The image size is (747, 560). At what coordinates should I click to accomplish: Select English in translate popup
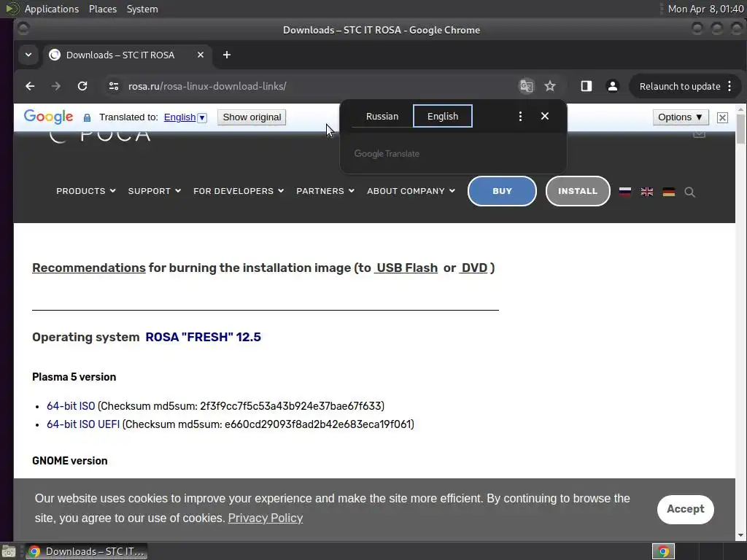443,116
